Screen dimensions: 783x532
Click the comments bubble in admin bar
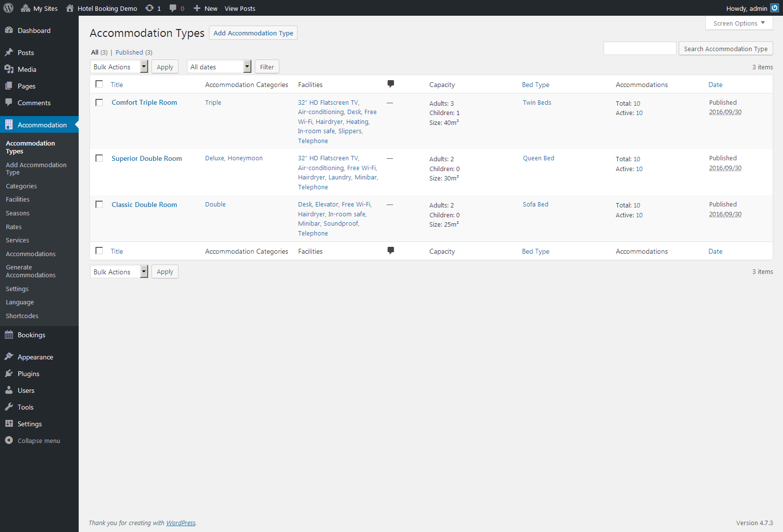pyautogui.click(x=173, y=8)
